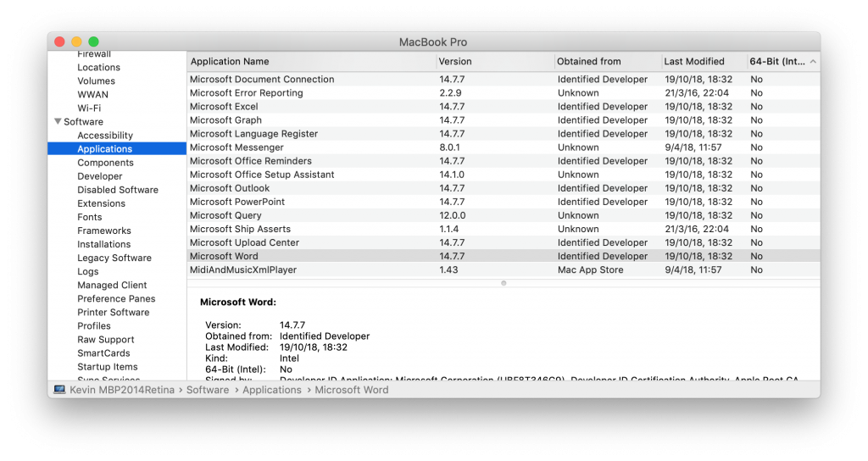The width and height of the screenshot is (868, 461).
Task: Select the Microsoft Word row
Action: tap(504, 256)
